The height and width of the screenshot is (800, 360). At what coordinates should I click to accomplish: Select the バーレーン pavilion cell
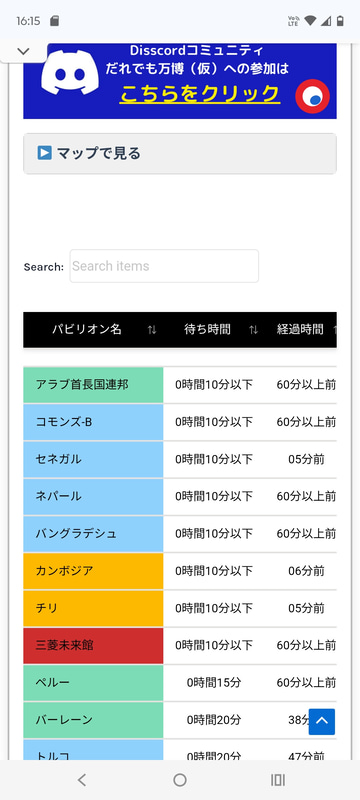93,720
